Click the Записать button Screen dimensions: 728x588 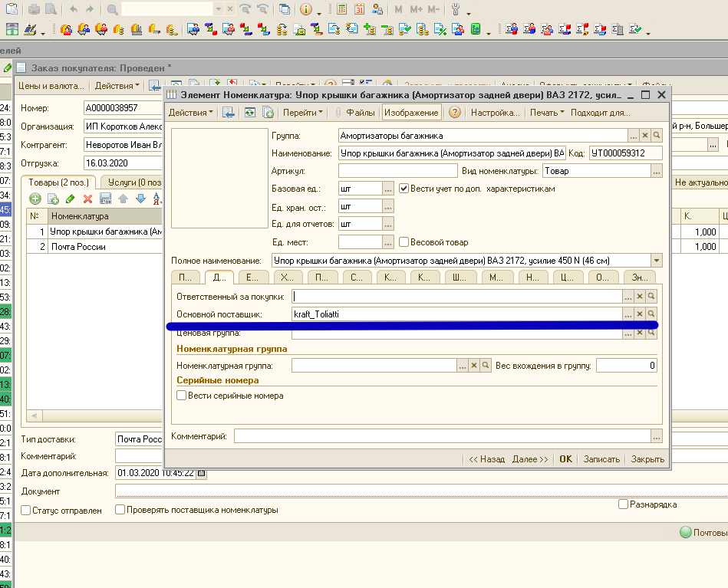(601, 459)
